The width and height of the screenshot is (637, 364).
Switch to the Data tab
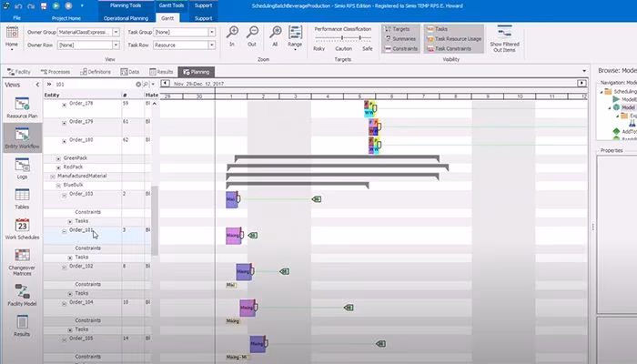pyautogui.click(x=130, y=72)
